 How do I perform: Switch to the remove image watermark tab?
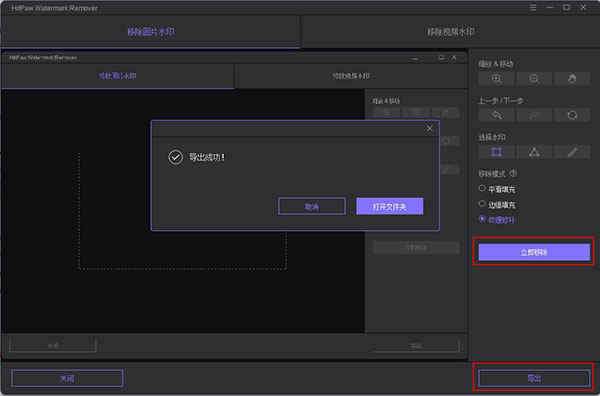click(151, 32)
